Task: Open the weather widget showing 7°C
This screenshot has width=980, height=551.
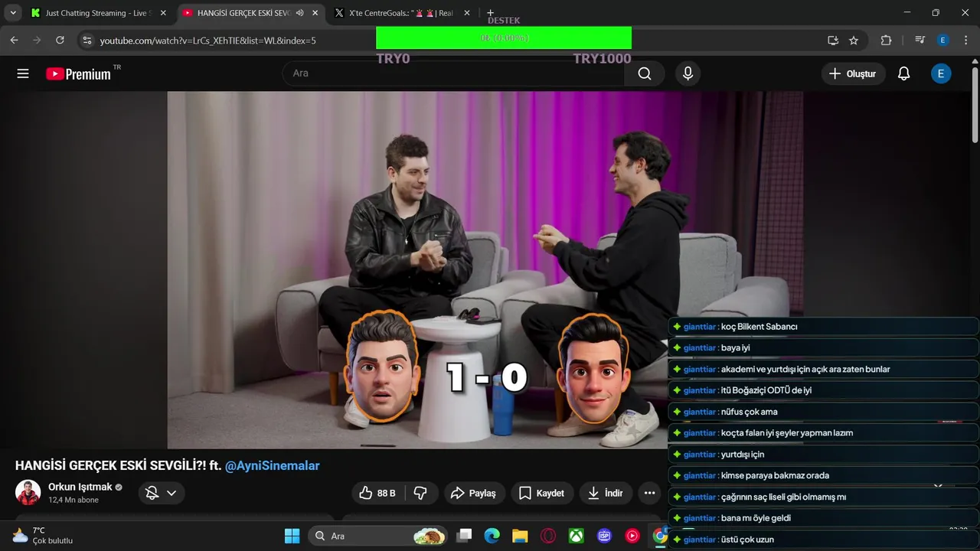Action: [x=43, y=536]
